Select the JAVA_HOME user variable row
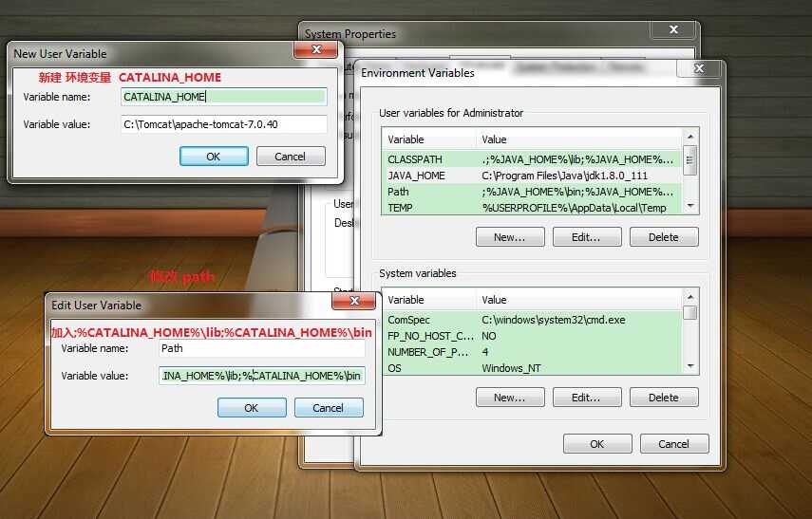Image resolution: width=812 pixels, height=519 pixels. (x=532, y=176)
